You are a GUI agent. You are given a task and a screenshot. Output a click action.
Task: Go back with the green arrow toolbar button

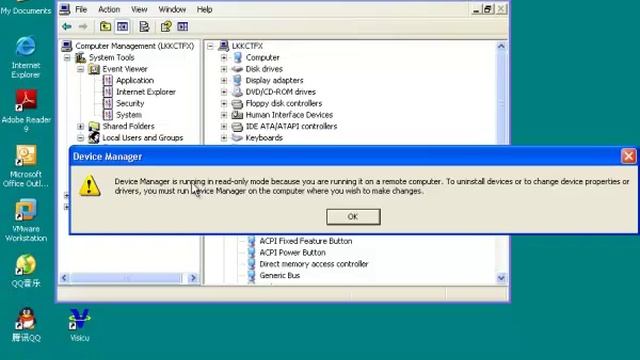[67, 27]
